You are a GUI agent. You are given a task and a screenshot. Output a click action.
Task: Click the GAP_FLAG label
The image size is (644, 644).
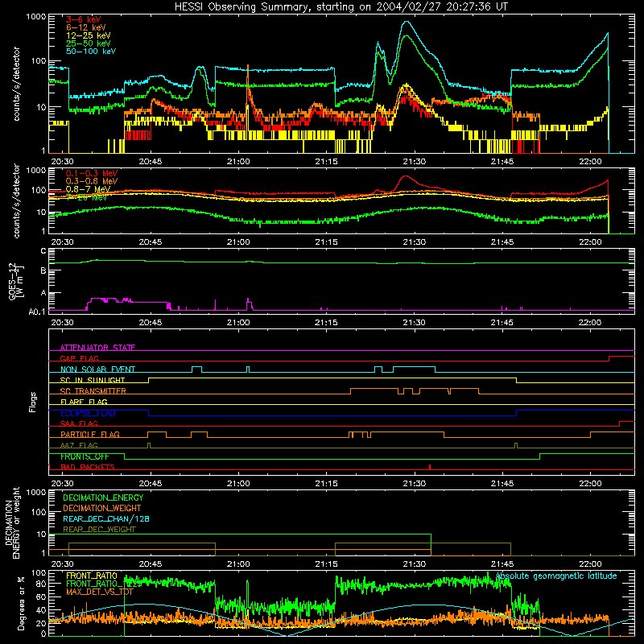79,358
